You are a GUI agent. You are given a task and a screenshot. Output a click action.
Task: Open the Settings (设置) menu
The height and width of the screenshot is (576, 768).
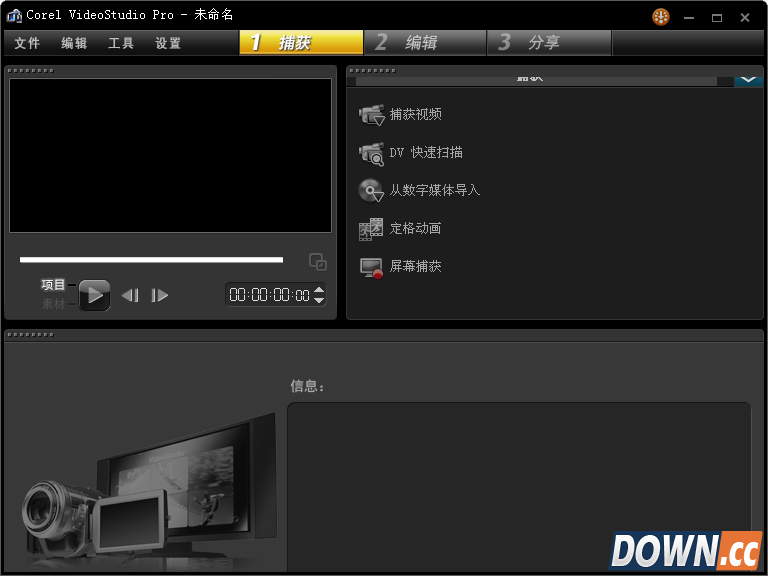point(168,43)
